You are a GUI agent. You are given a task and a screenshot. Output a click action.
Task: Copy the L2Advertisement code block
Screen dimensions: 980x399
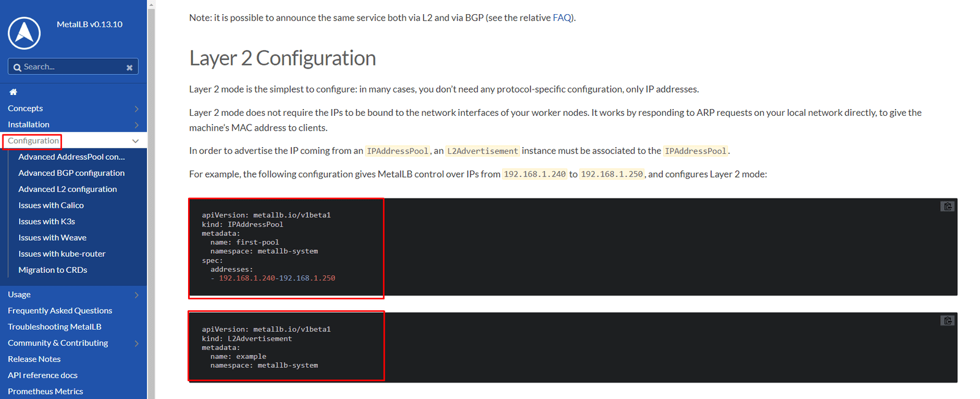pyautogui.click(x=948, y=321)
